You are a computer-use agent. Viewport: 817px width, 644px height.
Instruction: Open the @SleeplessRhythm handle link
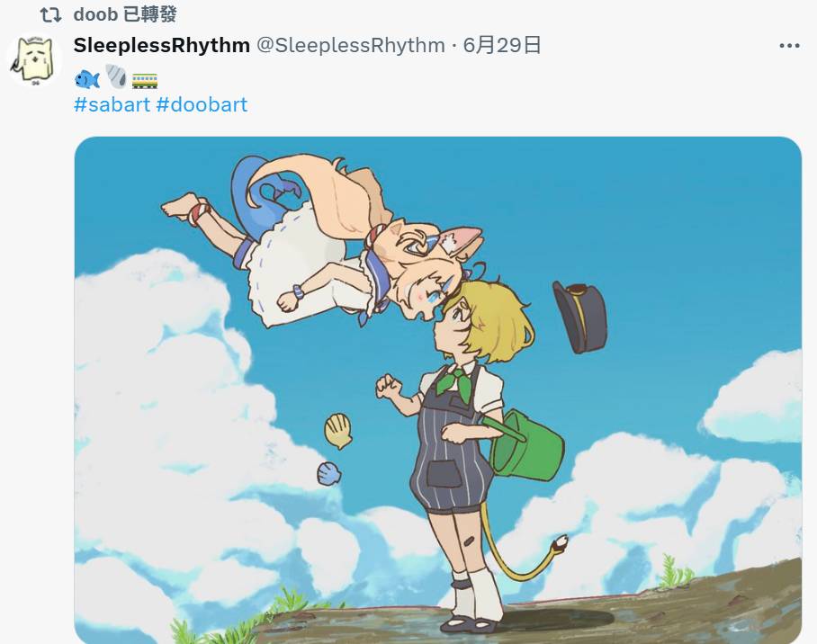351,45
